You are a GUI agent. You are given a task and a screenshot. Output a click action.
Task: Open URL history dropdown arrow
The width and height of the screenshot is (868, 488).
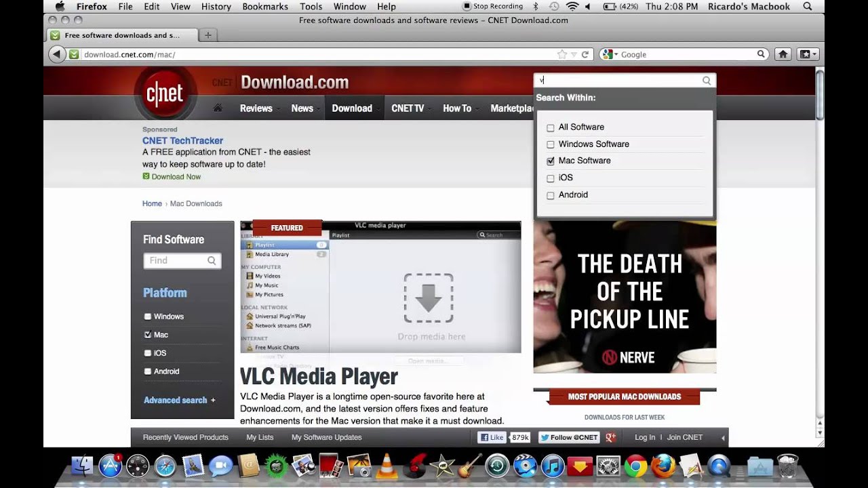click(x=574, y=54)
